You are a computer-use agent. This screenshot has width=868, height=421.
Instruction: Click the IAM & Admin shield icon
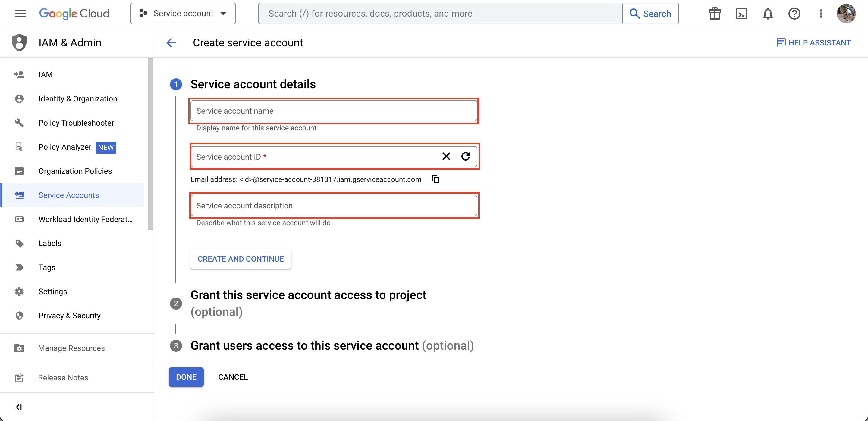(19, 42)
